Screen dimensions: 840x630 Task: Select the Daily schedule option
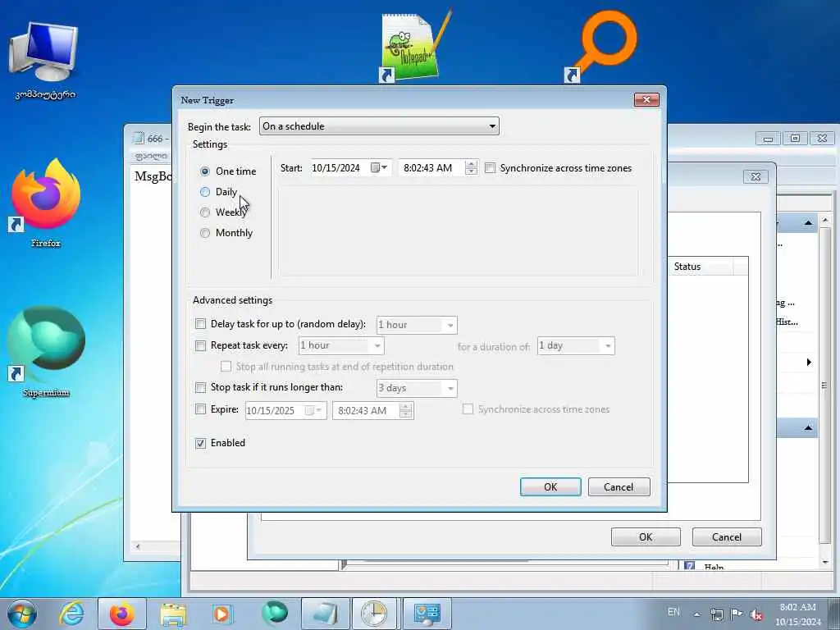pos(204,192)
